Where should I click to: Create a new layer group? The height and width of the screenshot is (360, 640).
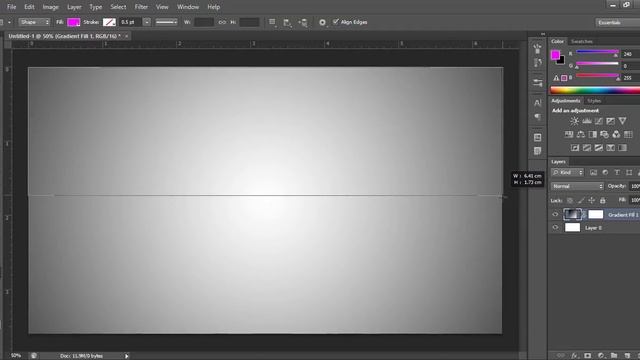pos(614,356)
